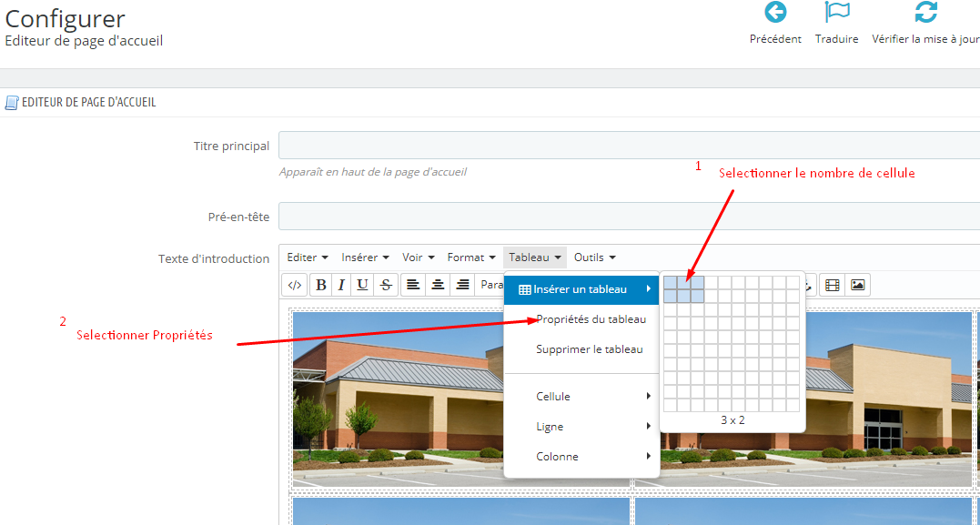Toggle bold formatting
Screen dimensions: 980x525
click(x=321, y=285)
